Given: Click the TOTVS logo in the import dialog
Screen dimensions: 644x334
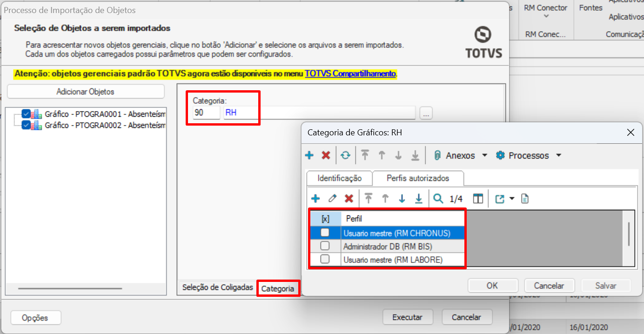Looking at the screenshot, I should point(484,42).
